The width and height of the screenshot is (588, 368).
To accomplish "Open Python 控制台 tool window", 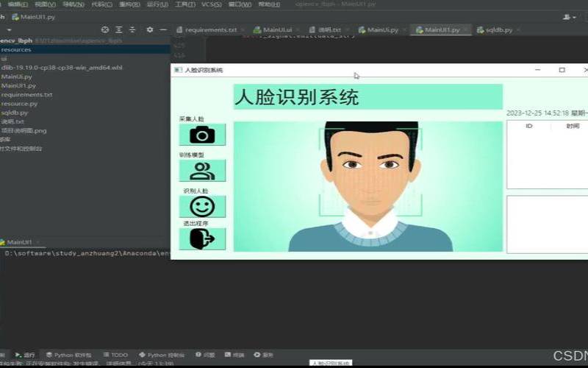I will [x=162, y=355].
